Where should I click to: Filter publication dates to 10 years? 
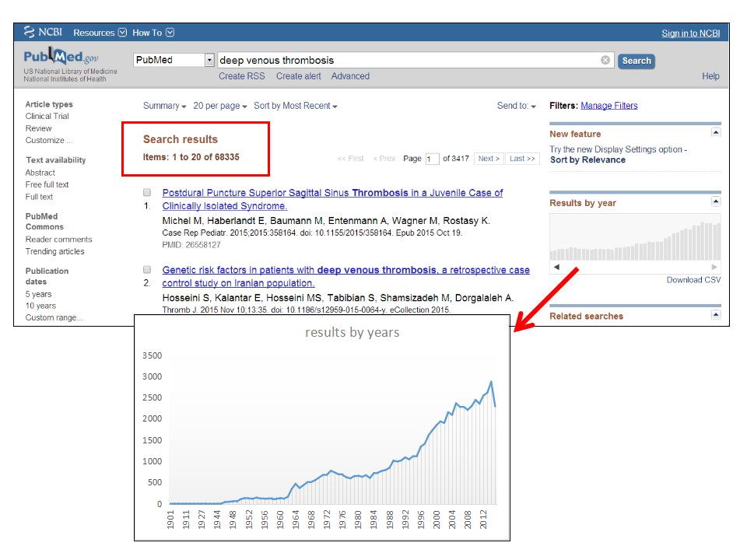click(x=40, y=306)
